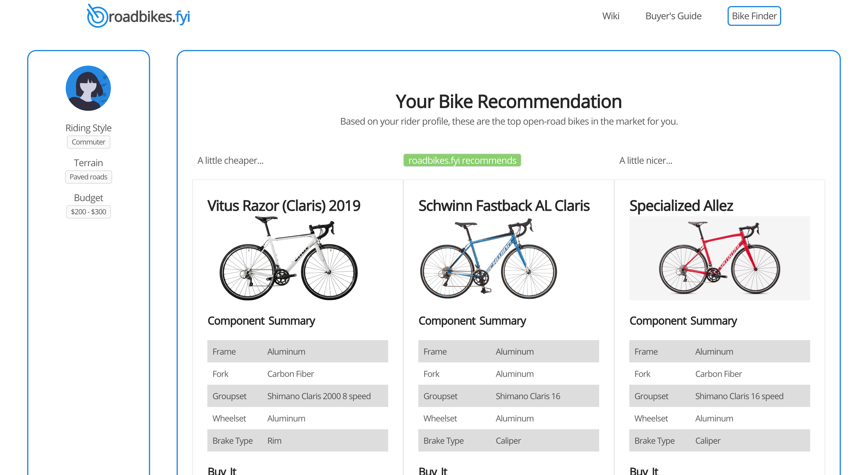
Task: Click the Riding Style heading
Action: [88, 128]
